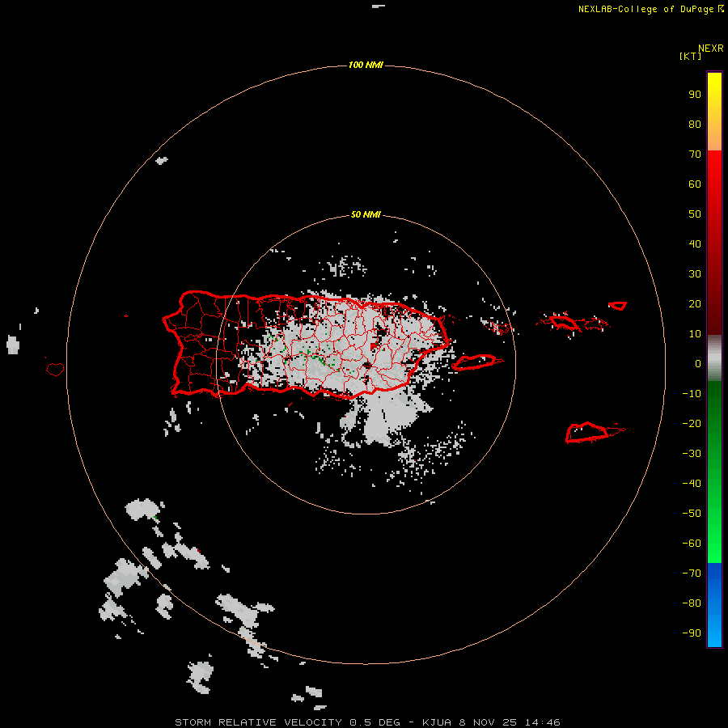Click the 50 NMI range ring label
The height and width of the screenshot is (728, 728).
click(366, 214)
